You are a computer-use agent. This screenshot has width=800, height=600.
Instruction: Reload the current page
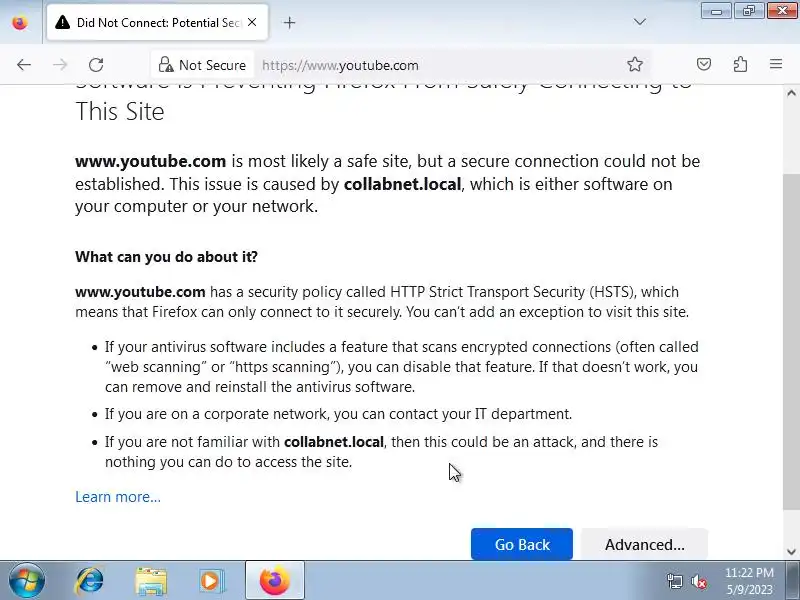pos(96,65)
